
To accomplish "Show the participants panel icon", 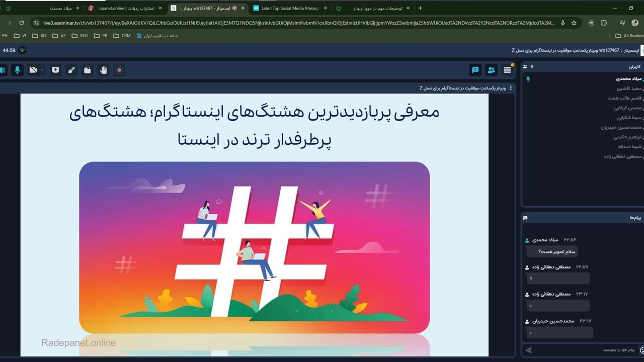I will click(x=491, y=70).
